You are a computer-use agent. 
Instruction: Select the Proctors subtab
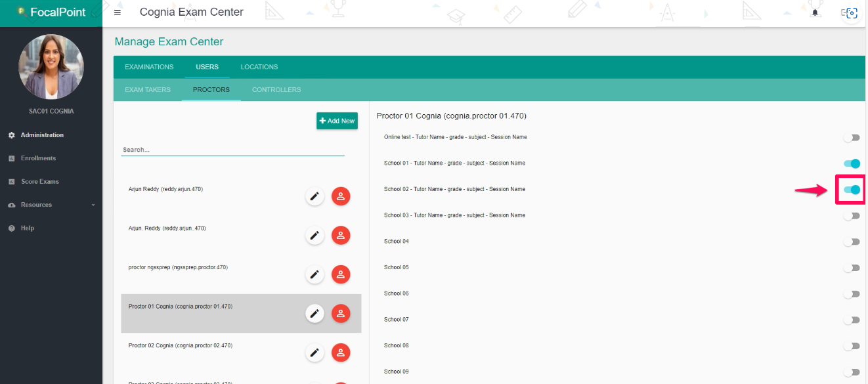pos(211,89)
